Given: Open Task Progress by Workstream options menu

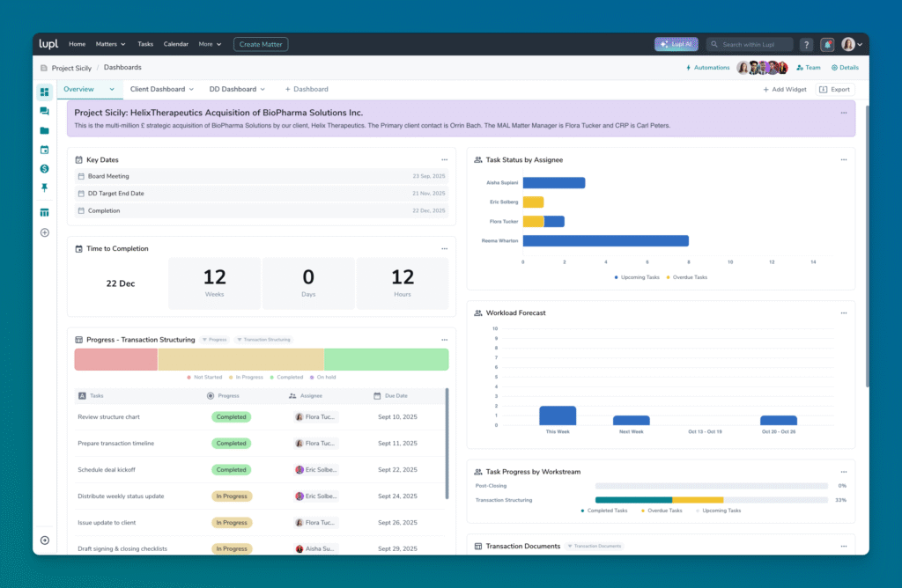Looking at the screenshot, I should point(843,472).
